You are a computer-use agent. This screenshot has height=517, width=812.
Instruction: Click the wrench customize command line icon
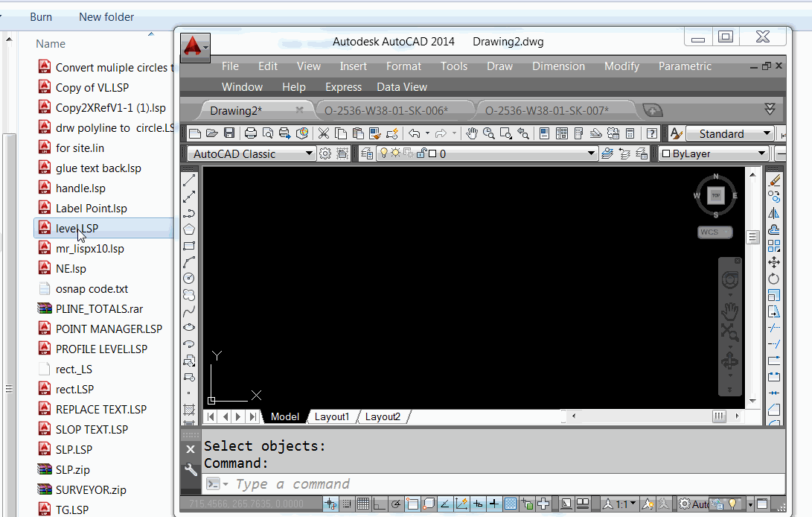[191, 469]
